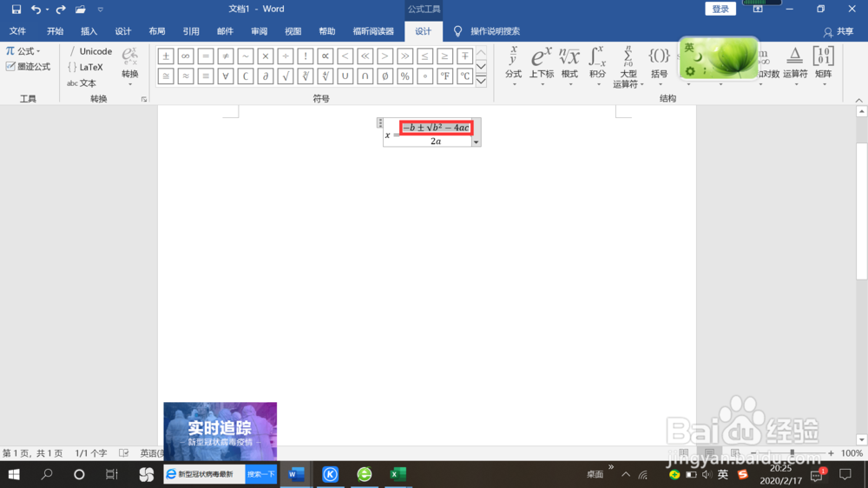Click the 登录 sign-in button
This screenshot has height=488, width=868.
pyautogui.click(x=720, y=9)
